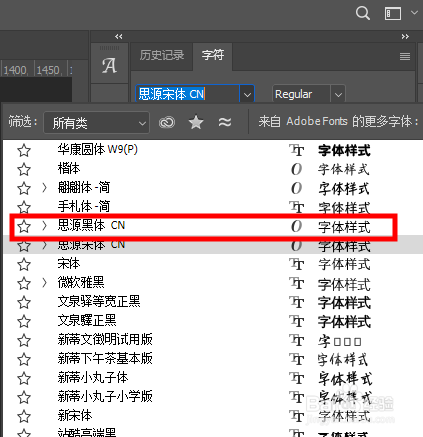
Task: Select the 新宋体 font
Action: click(x=75, y=415)
